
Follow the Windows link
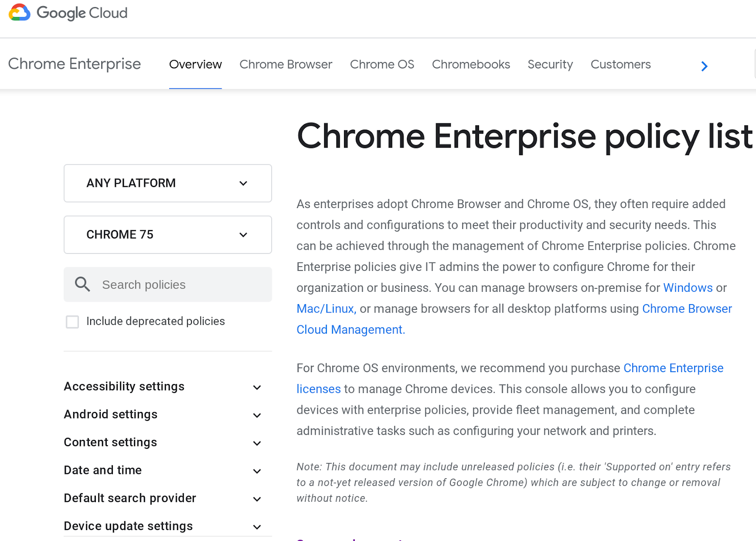(x=688, y=288)
